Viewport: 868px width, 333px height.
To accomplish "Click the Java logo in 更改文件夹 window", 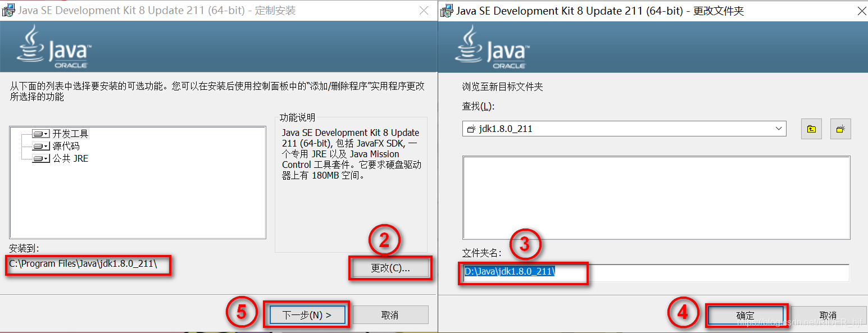I will [x=492, y=47].
